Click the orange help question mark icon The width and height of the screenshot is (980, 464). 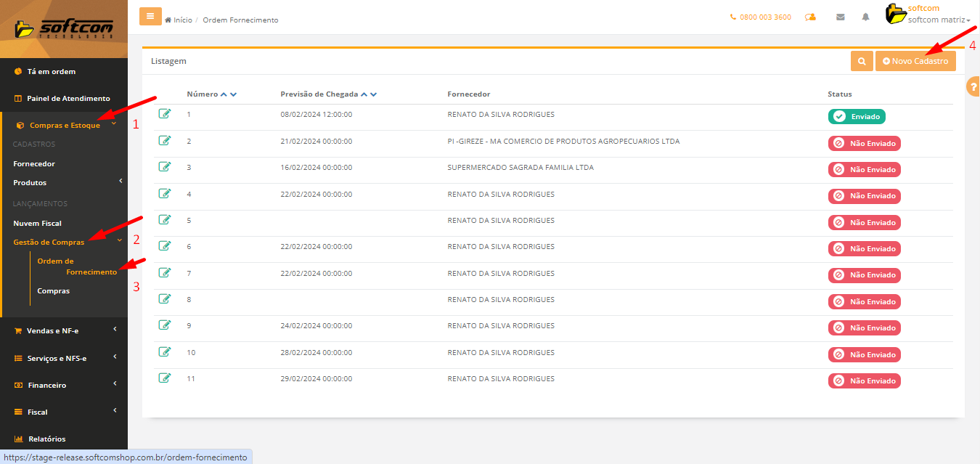coord(973,86)
